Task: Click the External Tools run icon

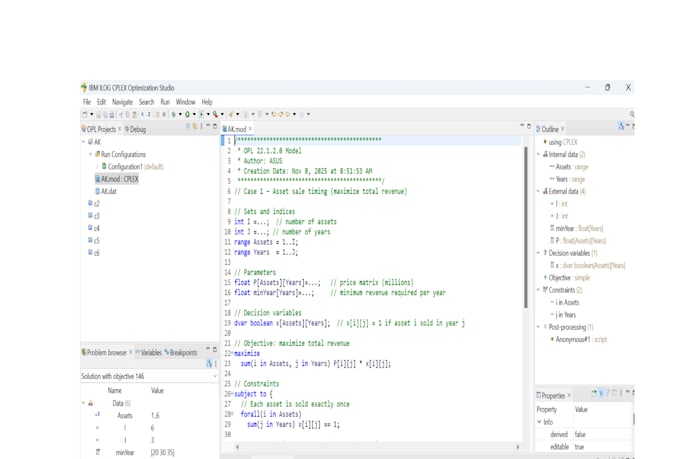Action: click(x=215, y=114)
